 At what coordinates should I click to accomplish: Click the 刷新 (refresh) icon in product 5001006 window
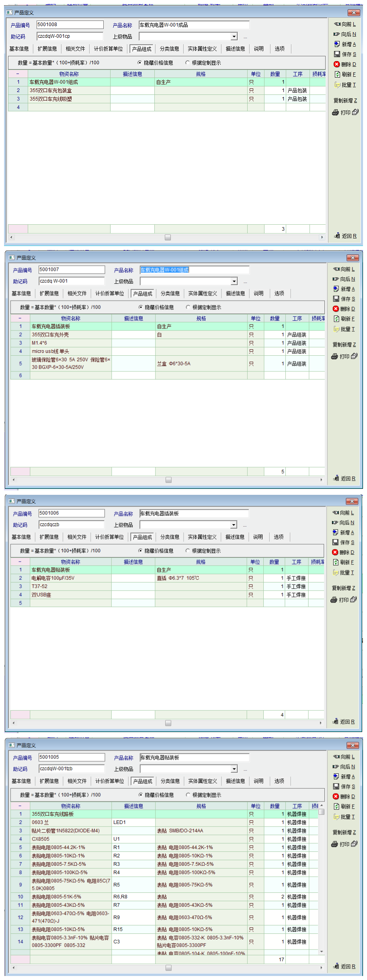coord(336,562)
